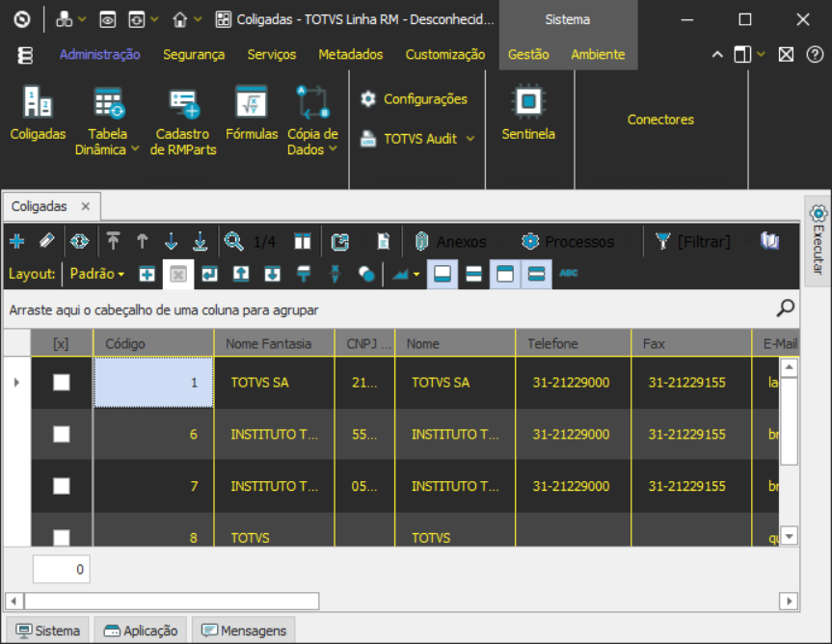Toggle the header panel view button
This screenshot has height=644, width=832.
coord(505,274)
